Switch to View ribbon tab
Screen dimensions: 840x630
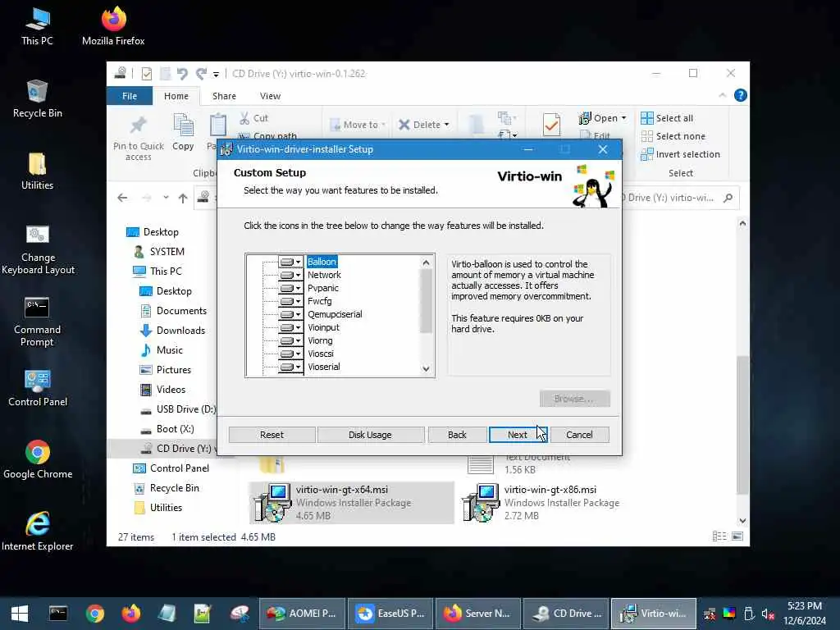(x=270, y=96)
